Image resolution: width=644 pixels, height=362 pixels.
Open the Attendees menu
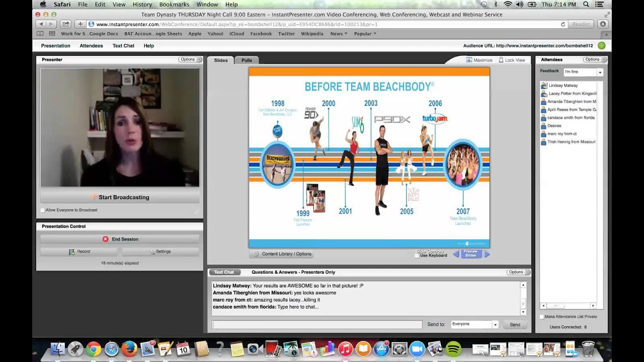point(91,46)
